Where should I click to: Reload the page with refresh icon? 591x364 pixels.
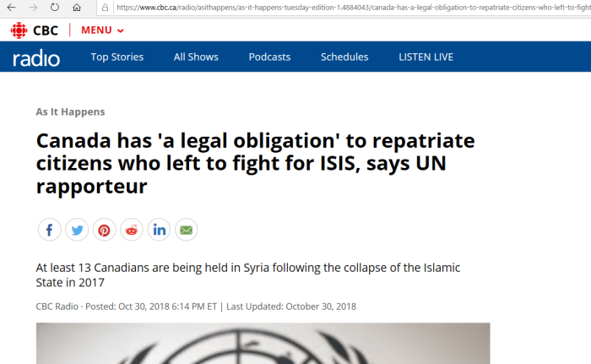click(x=55, y=7)
